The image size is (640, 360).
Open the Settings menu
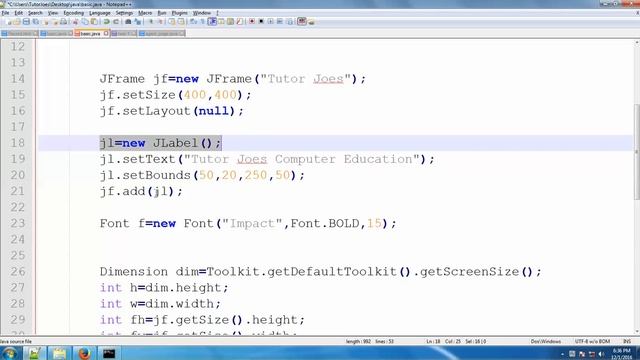[x=124, y=13]
